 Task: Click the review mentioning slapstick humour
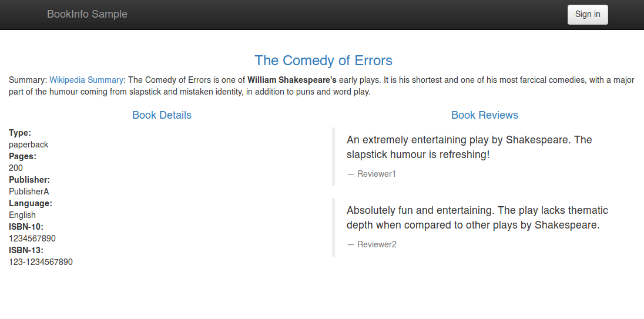pyautogui.click(x=469, y=147)
